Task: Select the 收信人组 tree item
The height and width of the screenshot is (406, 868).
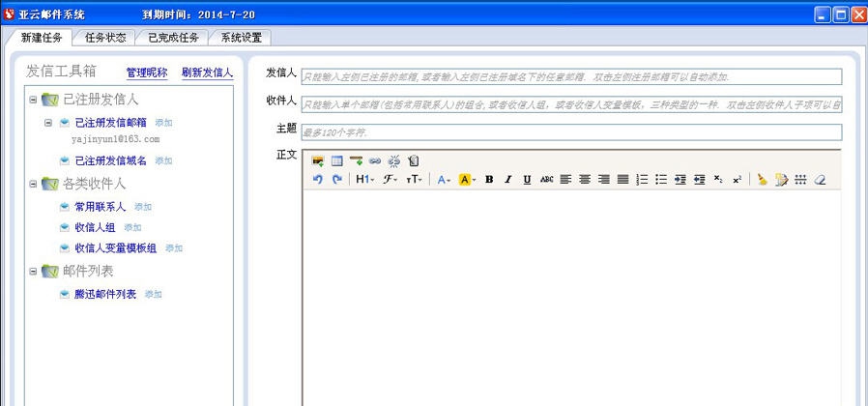Action: point(96,227)
